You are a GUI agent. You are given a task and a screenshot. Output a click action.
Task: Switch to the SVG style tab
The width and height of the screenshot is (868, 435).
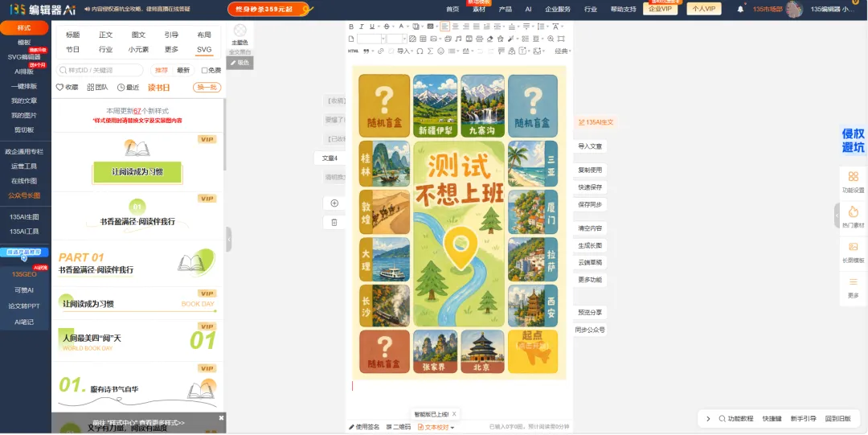pyautogui.click(x=204, y=49)
